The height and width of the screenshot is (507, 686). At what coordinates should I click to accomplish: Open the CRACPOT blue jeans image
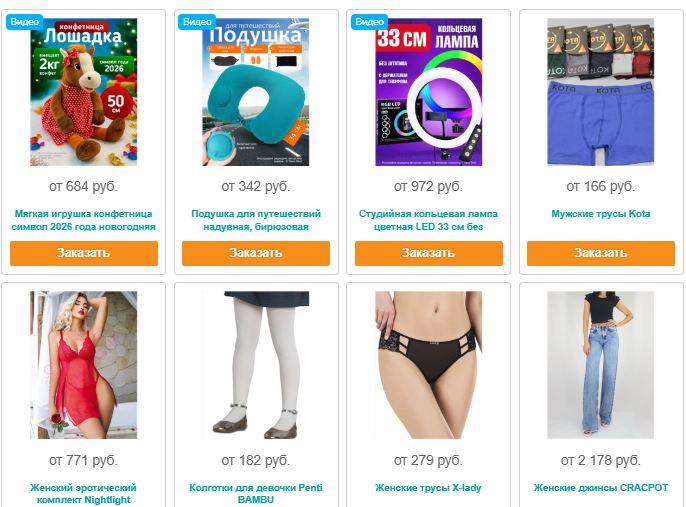601,365
